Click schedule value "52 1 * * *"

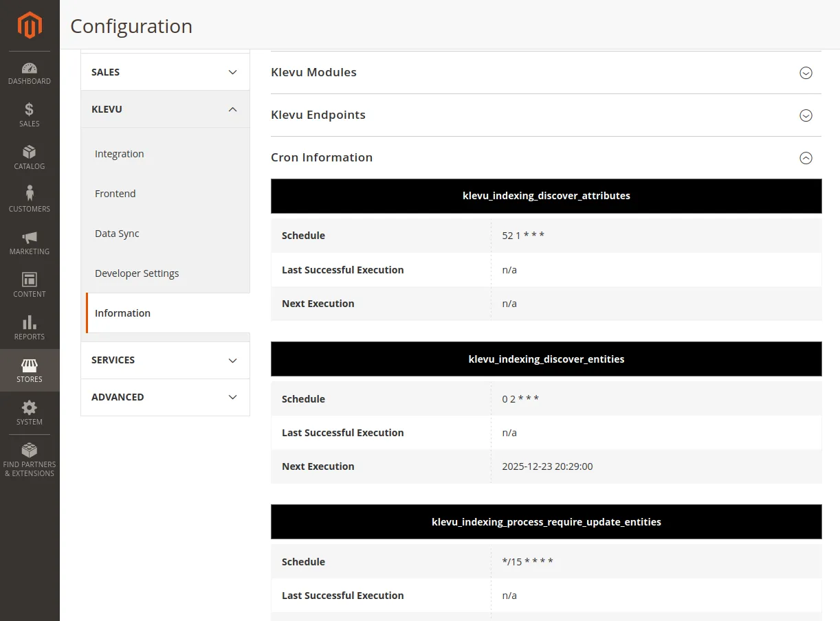523,236
